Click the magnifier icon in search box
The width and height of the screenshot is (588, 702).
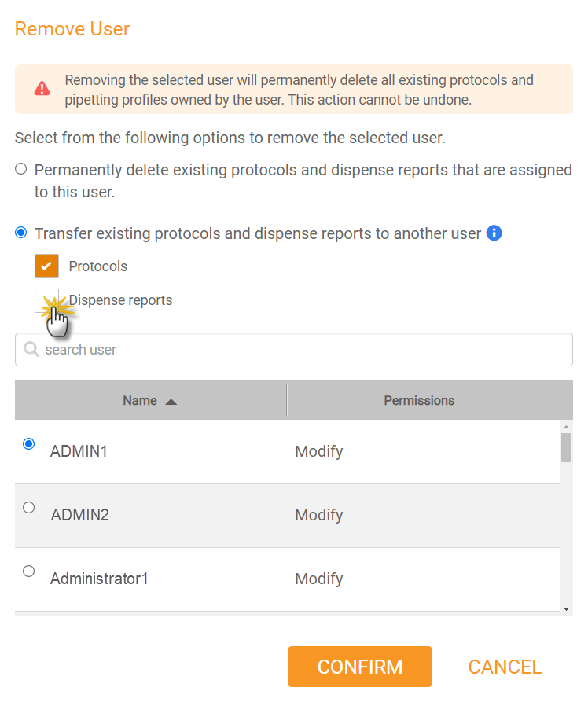click(x=31, y=349)
